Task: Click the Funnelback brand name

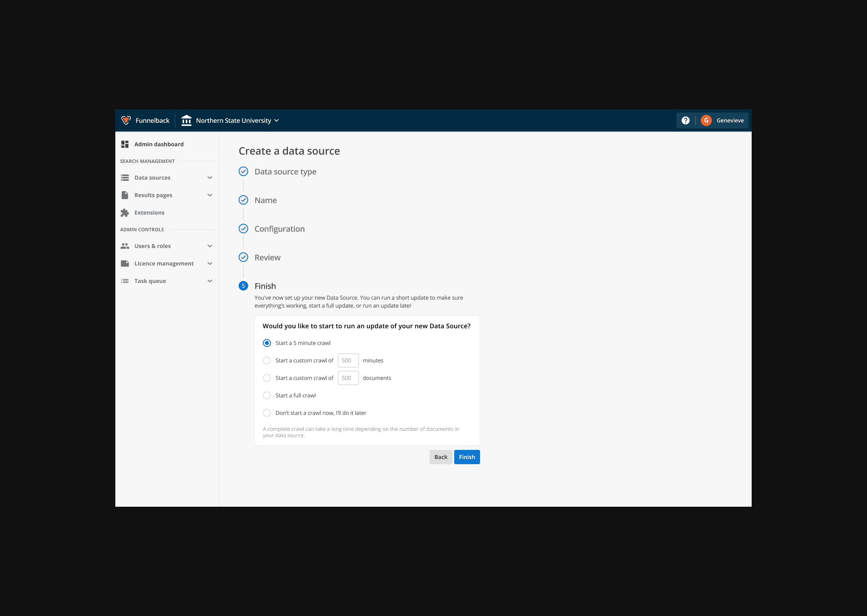Action: 152,120
